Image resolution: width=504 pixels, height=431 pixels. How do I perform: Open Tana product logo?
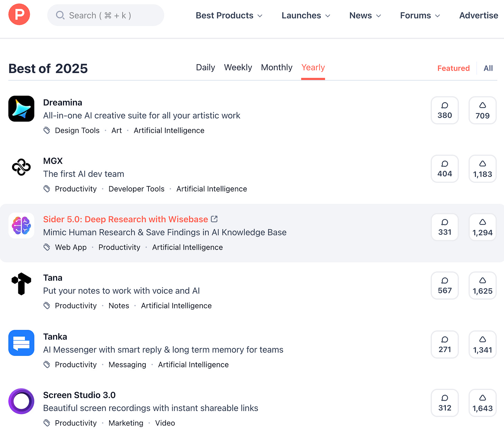point(21,284)
